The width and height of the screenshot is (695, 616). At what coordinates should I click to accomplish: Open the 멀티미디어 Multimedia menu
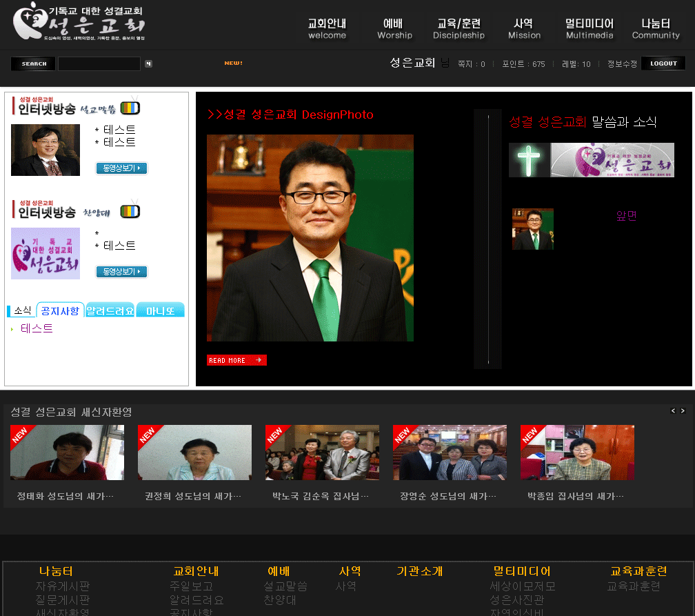click(589, 28)
